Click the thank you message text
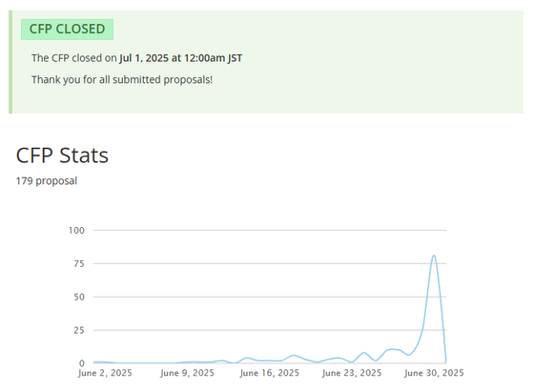The image size is (534, 392). pyautogui.click(x=122, y=80)
